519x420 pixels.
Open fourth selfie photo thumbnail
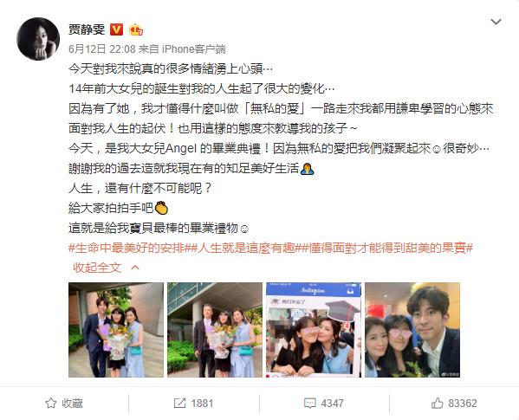[x=412, y=330]
